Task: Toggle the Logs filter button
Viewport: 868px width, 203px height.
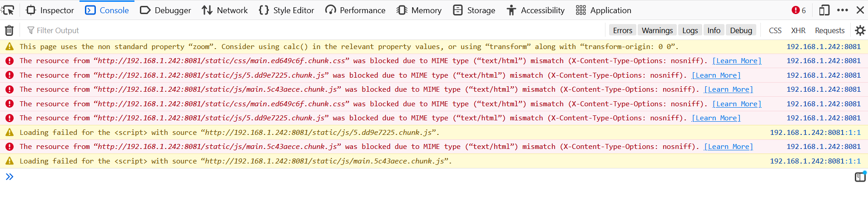Action: coord(689,30)
